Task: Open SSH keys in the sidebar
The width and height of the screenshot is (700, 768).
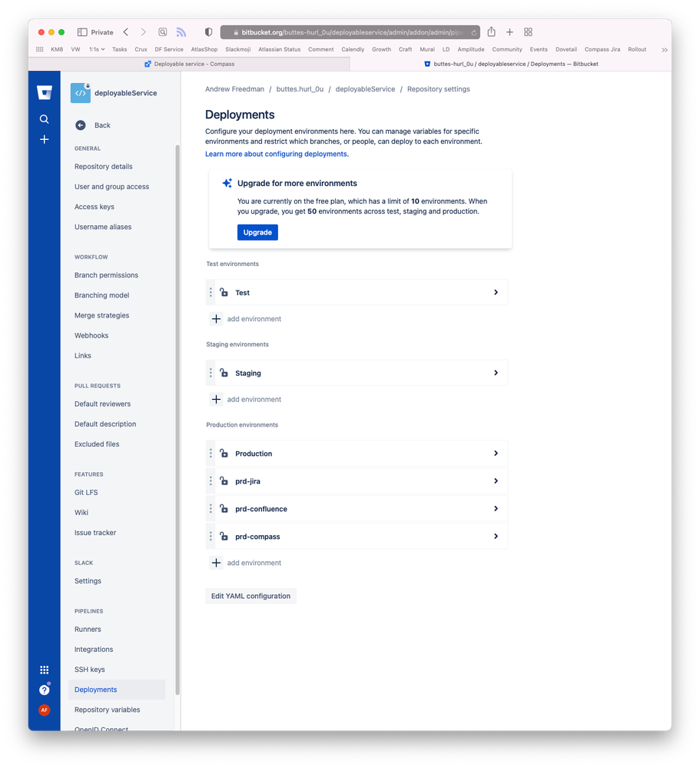Action: click(90, 670)
